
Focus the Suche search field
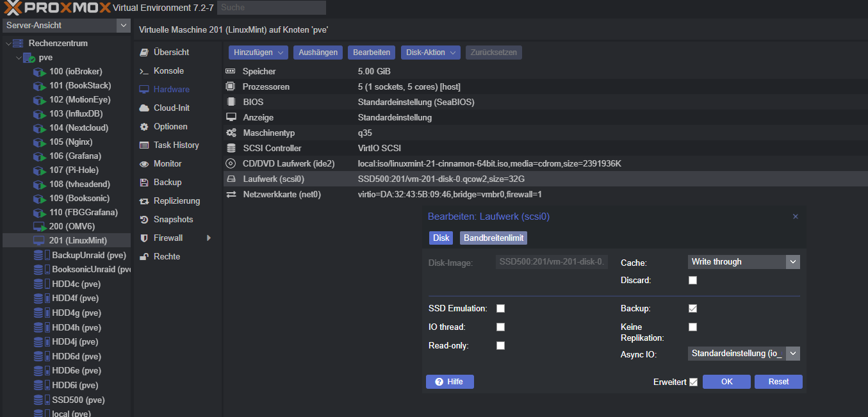272,8
